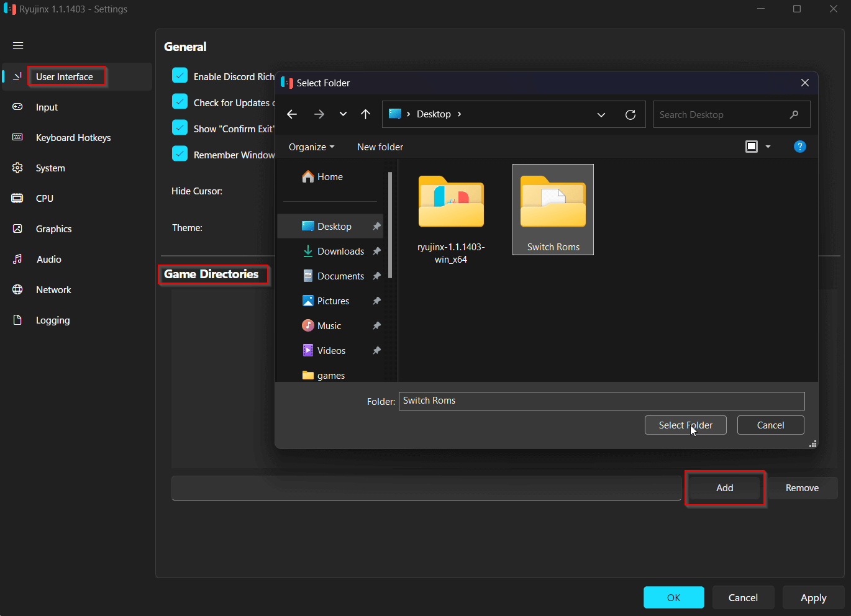Image resolution: width=851 pixels, height=616 pixels.
Task: Click the CPU settings icon
Action: [x=17, y=198]
